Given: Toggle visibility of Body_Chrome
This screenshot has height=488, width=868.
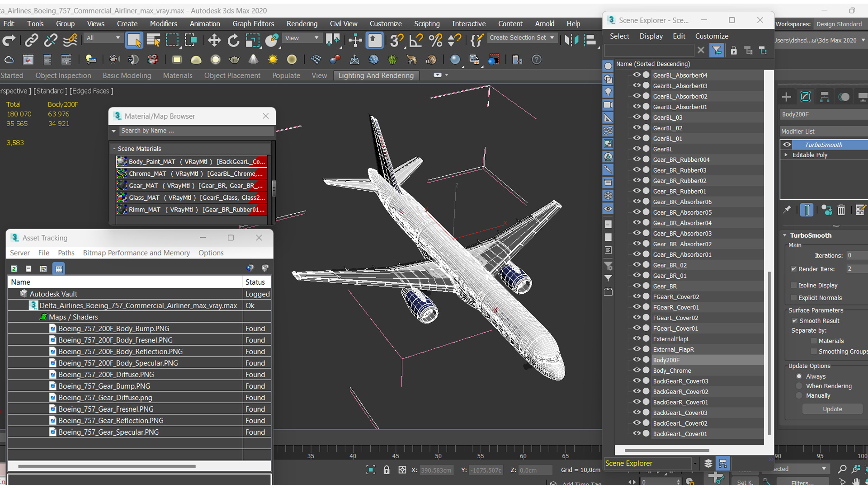Looking at the screenshot, I should pyautogui.click(x=637, y=370).
